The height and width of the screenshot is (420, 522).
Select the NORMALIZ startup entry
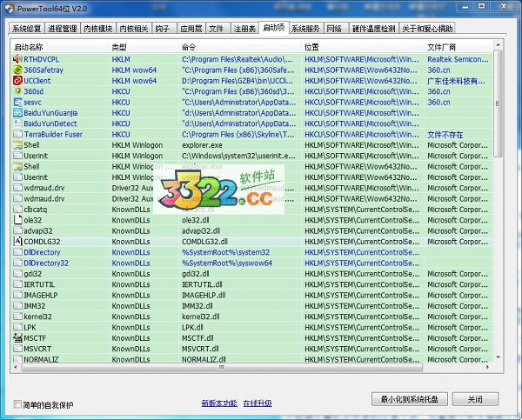point(41,359)
